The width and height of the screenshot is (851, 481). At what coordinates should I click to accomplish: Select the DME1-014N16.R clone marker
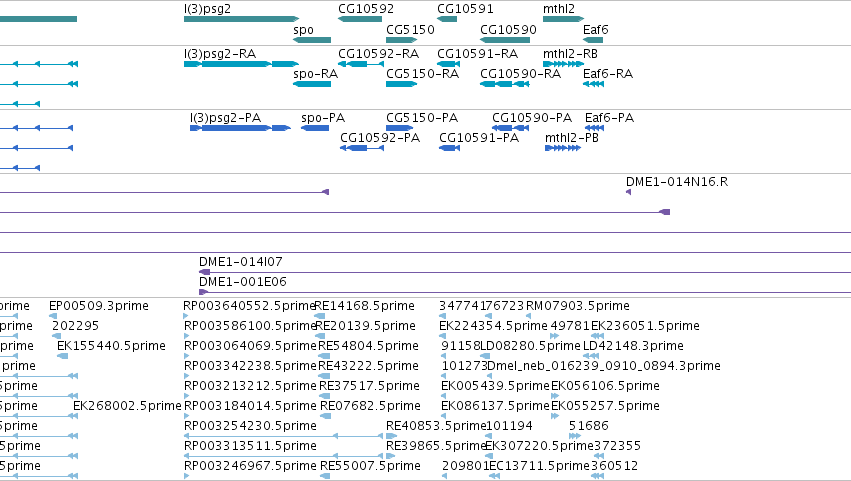pyautogui.click(x=628, y=192)
